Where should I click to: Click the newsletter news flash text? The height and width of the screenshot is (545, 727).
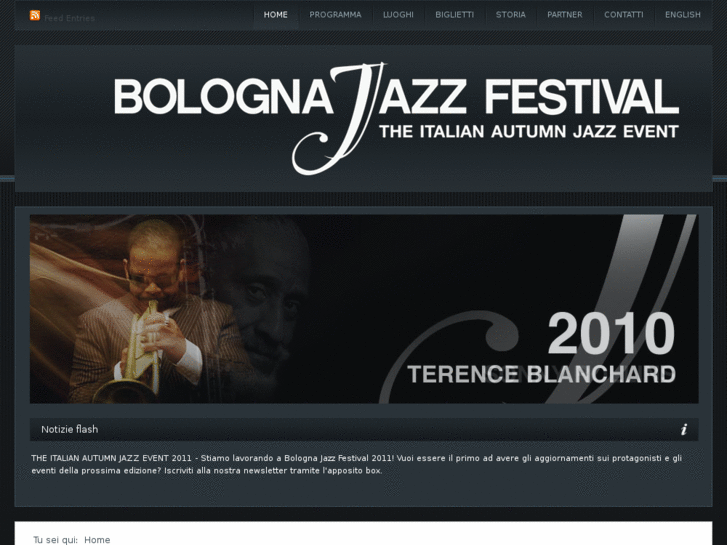(x=356, y=464)
